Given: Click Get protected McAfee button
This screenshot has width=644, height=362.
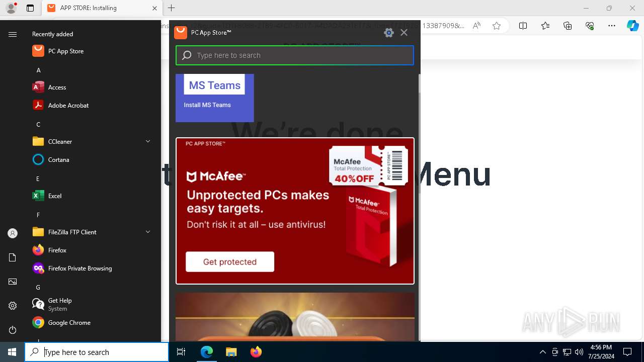Looking at the screenshot, I should [230, 261].
